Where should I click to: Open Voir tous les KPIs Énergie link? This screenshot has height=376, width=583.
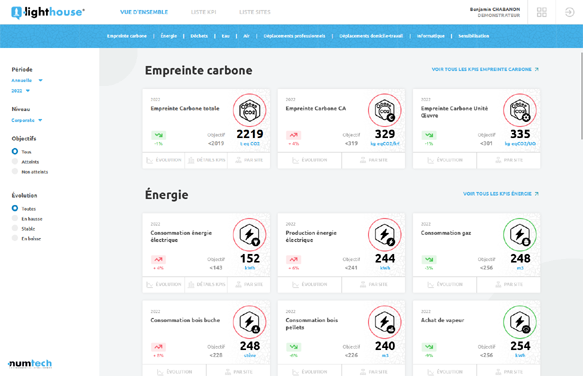[500, 194]
